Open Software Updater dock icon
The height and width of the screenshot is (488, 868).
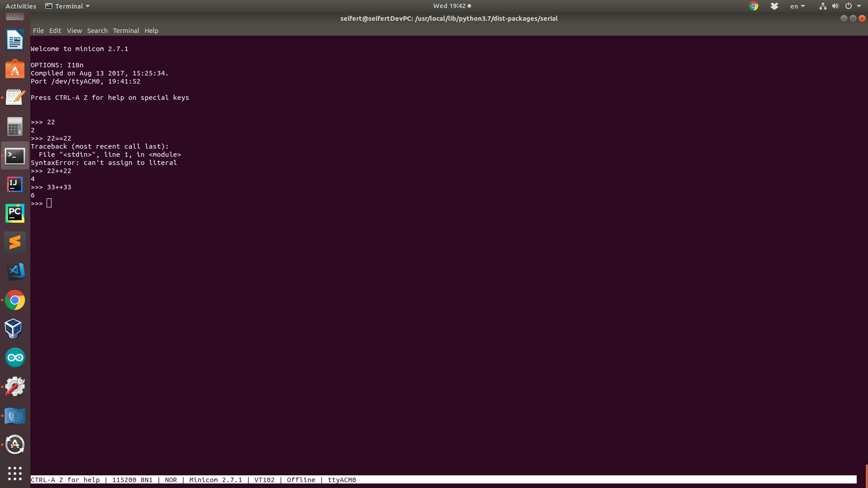point(15,445)
